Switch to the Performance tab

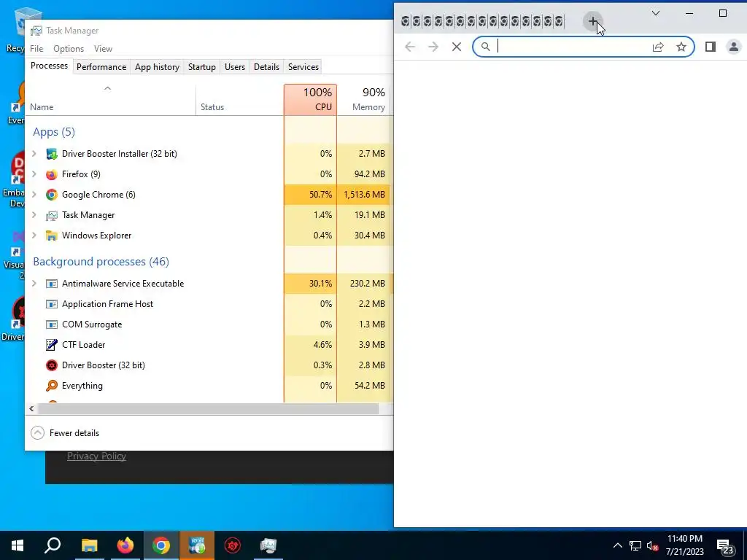pyautogui.click(x=101, y=67)
